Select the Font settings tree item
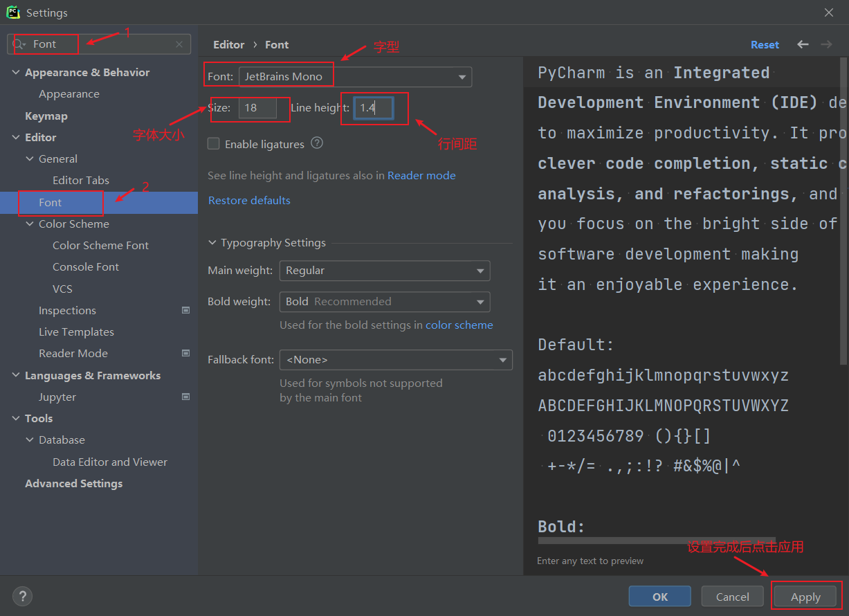Viewport: 849px width, 616px height. coord(99,203)
